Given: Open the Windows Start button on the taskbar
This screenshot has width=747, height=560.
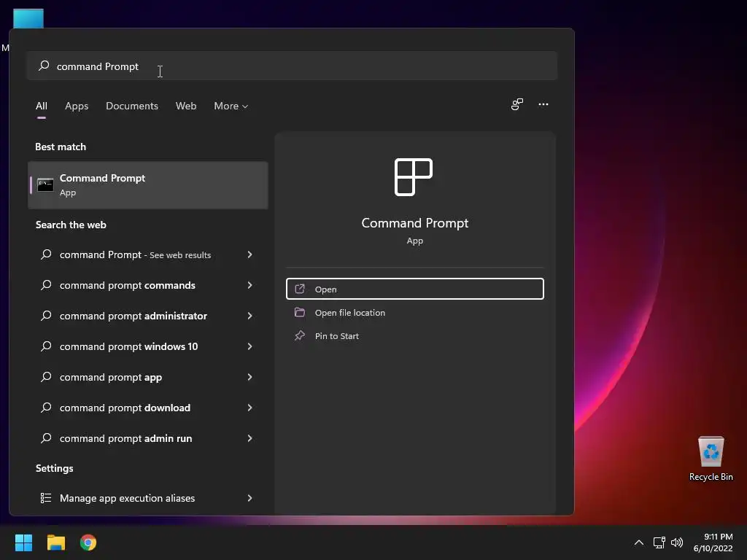Looking at the screenshot, I should coord(23,542).
